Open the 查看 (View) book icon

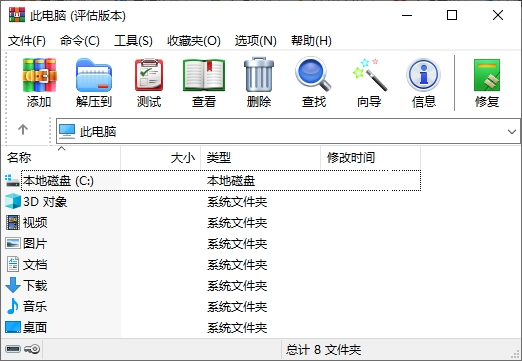pyautogui.click(x=204, y=75)
